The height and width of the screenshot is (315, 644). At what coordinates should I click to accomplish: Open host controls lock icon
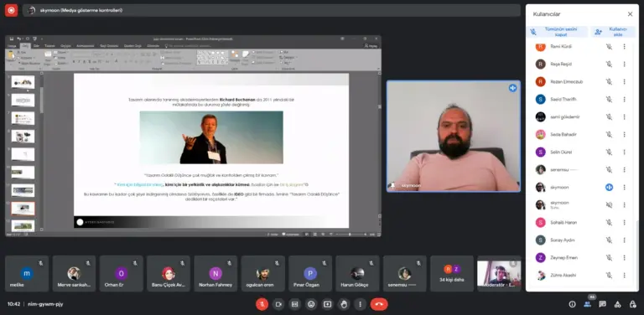point(632,304)
